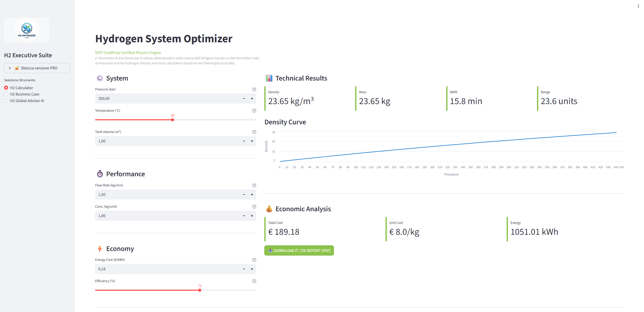
Task: Show help icon for Temperature slider
Action: [x=254, y=111]
